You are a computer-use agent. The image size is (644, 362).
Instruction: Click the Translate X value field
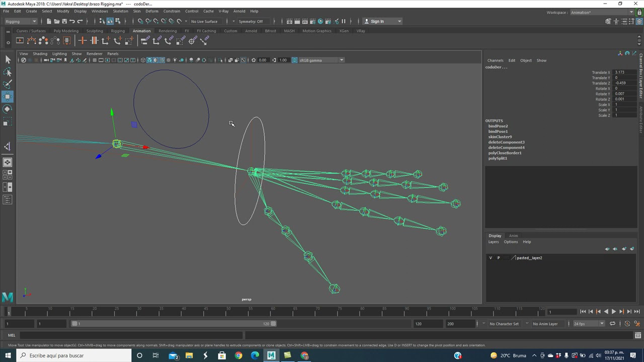coord(625,72)
